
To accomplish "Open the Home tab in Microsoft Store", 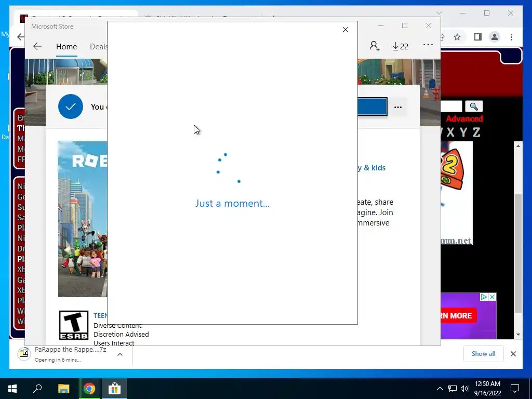I will [x=66, y=46].
